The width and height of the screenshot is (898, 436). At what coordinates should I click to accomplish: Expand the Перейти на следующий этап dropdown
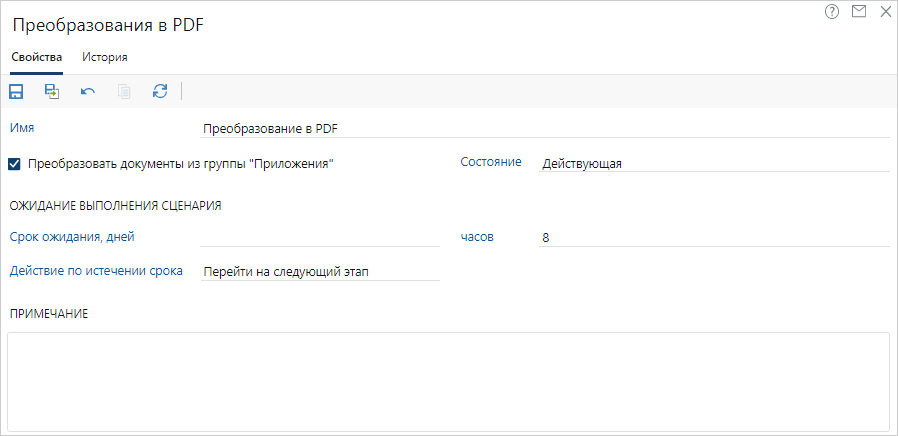[319, 271]
